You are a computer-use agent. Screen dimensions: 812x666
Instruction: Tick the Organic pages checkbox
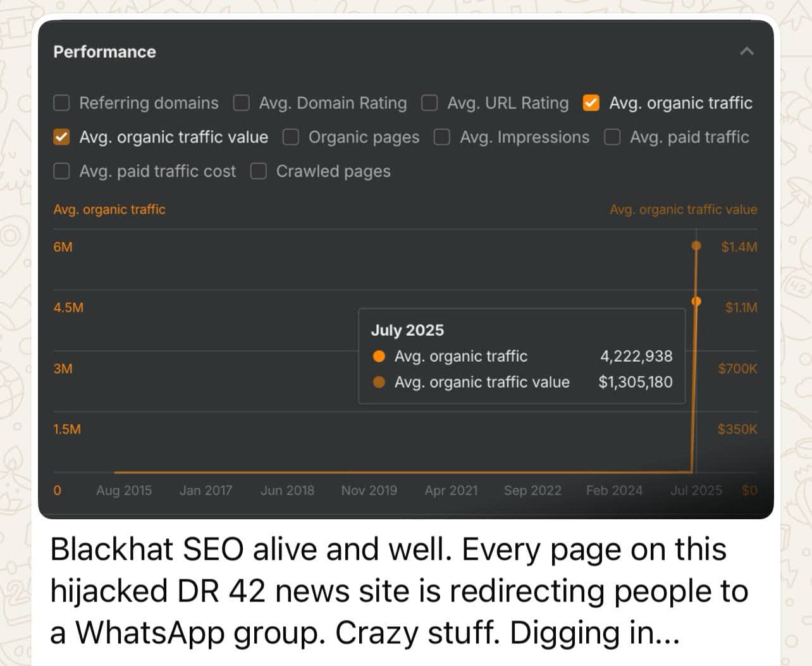(290, 137)
